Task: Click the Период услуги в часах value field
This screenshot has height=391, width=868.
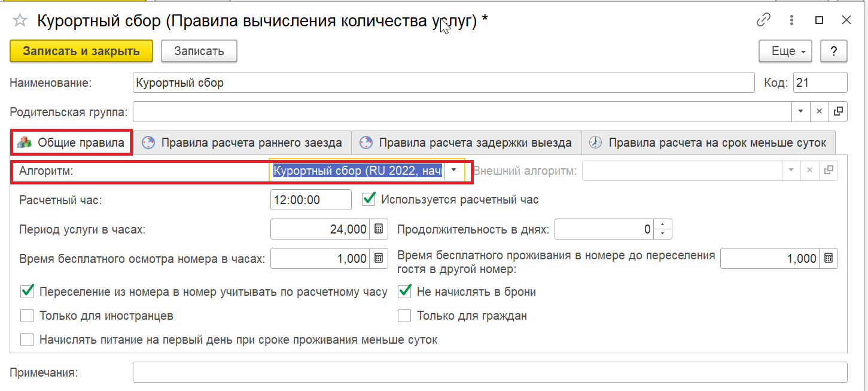Action: 321,229
